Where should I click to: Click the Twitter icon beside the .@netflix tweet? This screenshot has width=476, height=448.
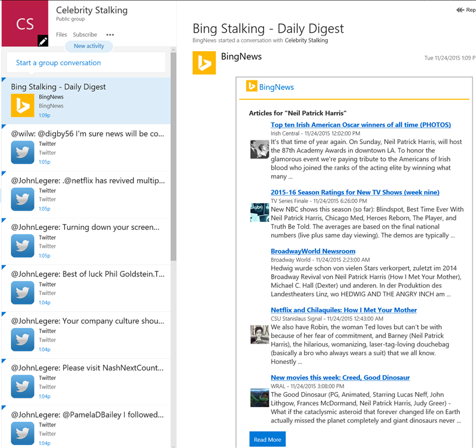pyautogui.click(x=23, y=199)
